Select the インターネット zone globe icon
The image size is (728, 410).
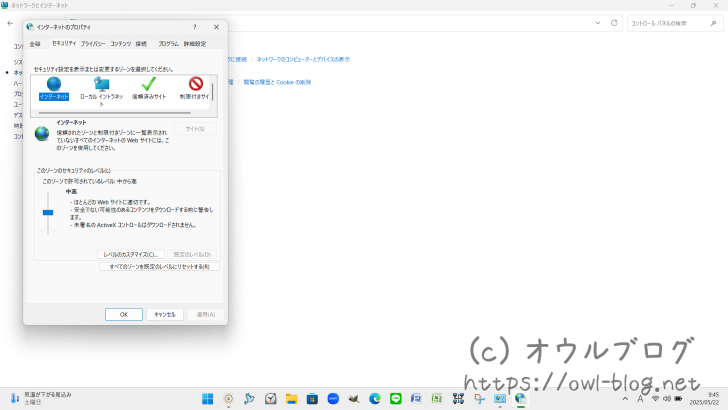click(x=54, y=86)
